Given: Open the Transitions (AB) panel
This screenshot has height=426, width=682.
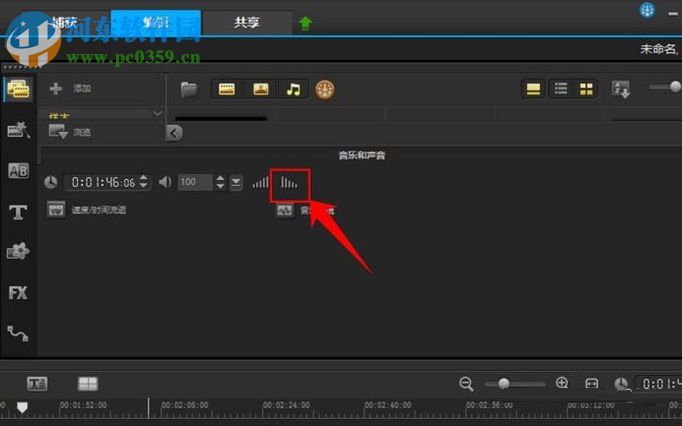Looking at the screenshot, I should [18, 171].
